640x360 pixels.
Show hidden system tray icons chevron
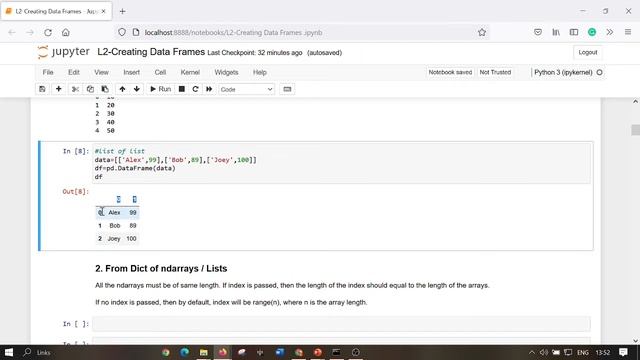(531, 352)
